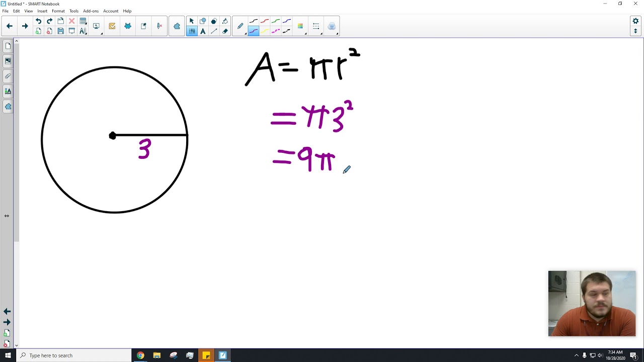Open the File menu

click(x=5, y=11)
